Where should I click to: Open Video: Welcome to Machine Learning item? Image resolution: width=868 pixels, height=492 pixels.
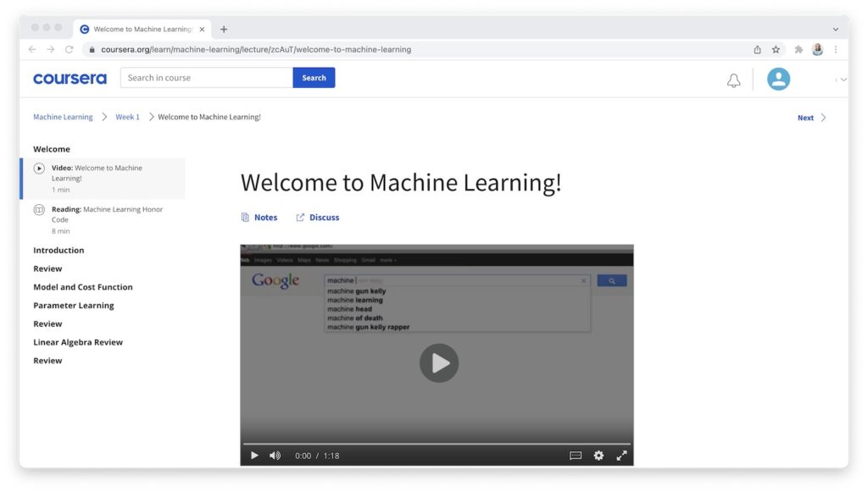pyautogui.click(x=103, y=179)
